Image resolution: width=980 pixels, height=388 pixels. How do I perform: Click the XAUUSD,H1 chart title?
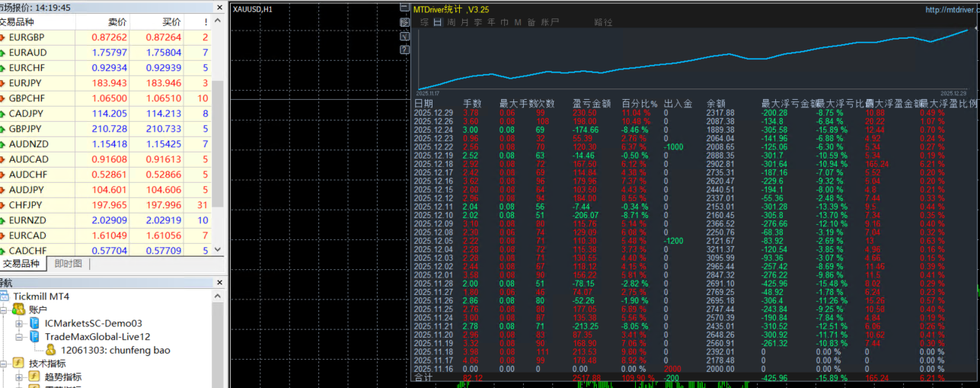(253, 9)
